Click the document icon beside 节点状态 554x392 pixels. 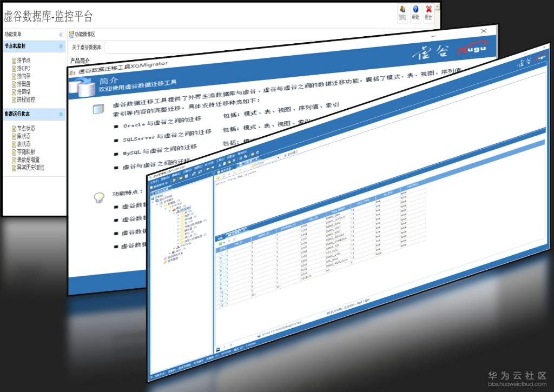(x=14, y=129)
